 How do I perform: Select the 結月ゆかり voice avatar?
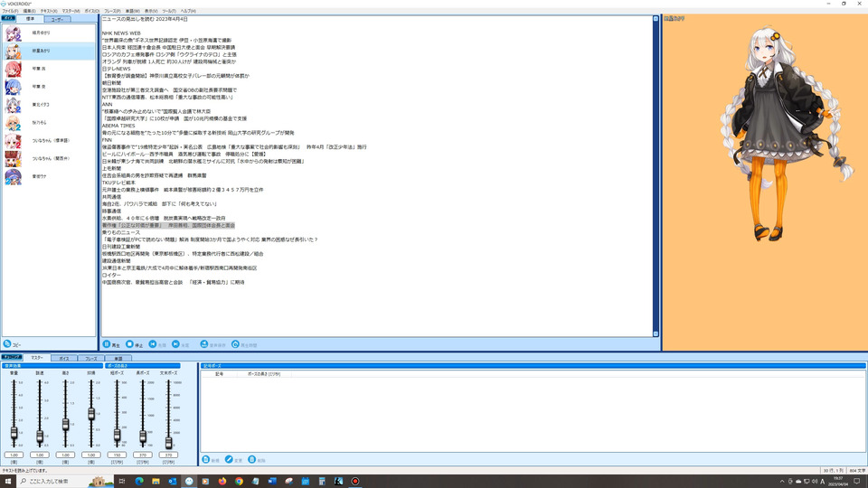14,33
